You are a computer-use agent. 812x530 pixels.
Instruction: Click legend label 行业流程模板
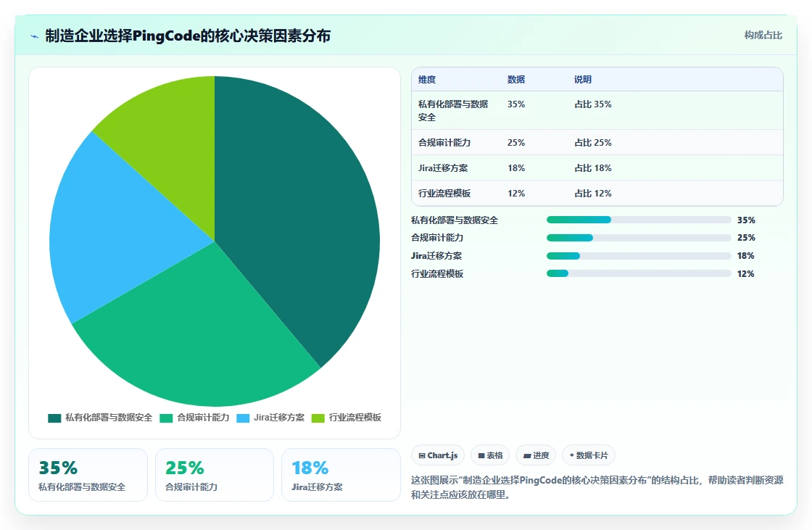click(355, 418)
